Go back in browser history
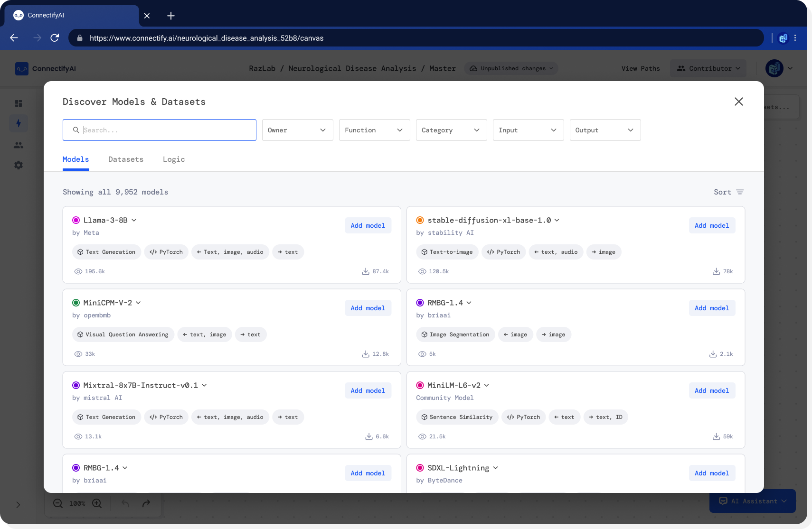This screenshot has width=812, height=529. coord(14,38)
